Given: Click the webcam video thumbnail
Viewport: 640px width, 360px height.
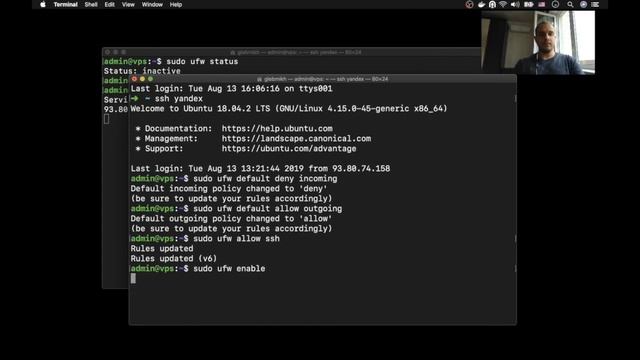Looking at the screenshot, I should click(x=538, y=42).
